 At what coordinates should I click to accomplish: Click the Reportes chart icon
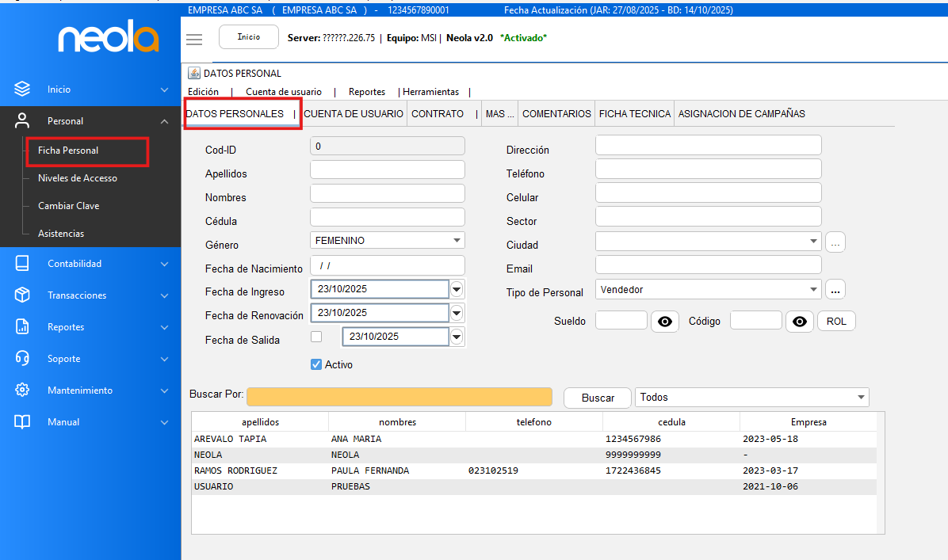(22, 327)
